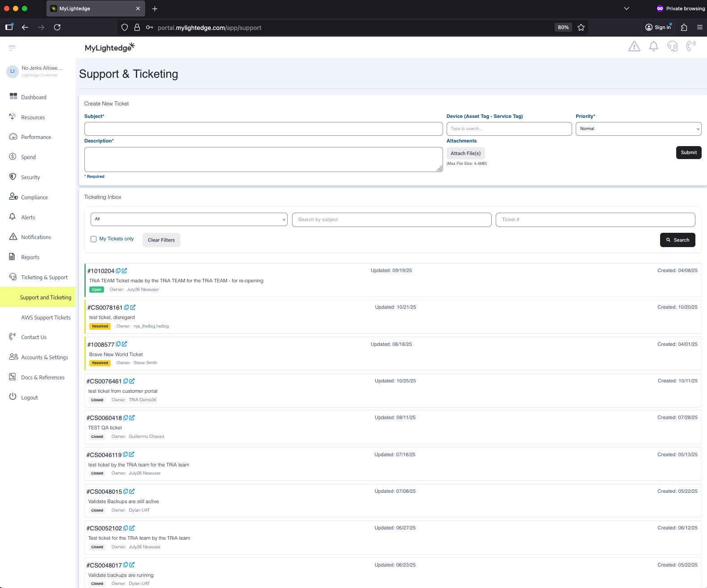Screen dimensions: 707x588
Task: Copy ticket number #1008577
Action: tap(118, 344)
